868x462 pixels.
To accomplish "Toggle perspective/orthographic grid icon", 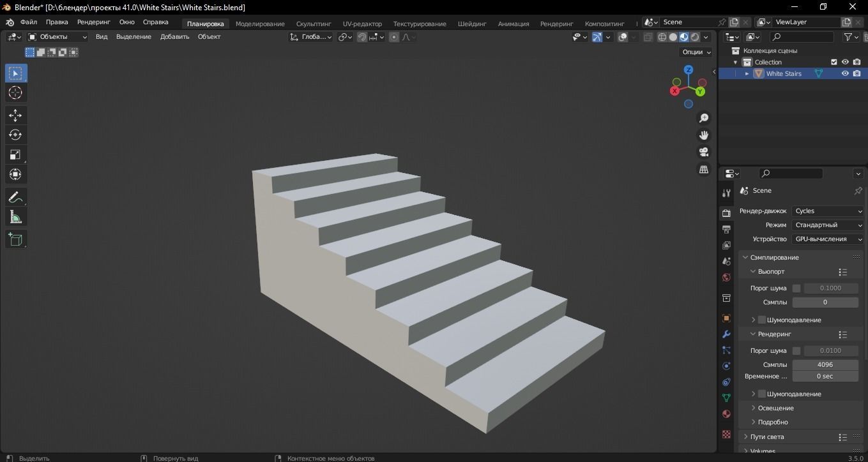I will (704, 169).
